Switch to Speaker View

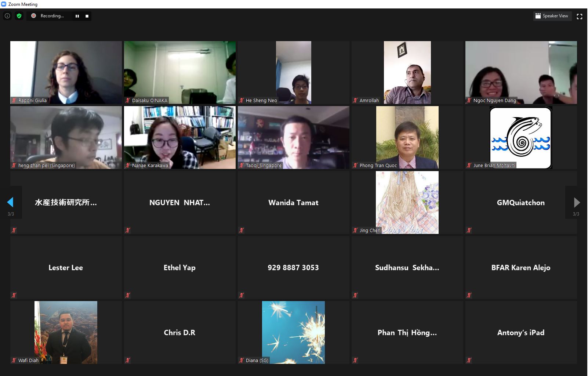pos(552,16)
